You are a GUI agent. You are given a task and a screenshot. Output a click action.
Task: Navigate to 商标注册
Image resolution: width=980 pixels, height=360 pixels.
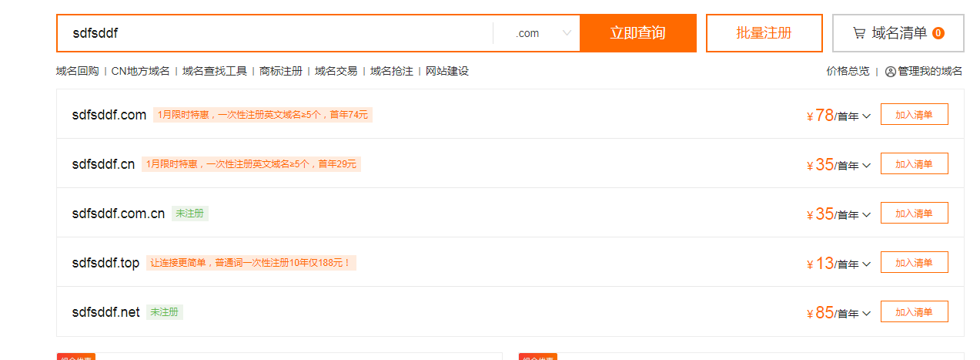(281, 71)
